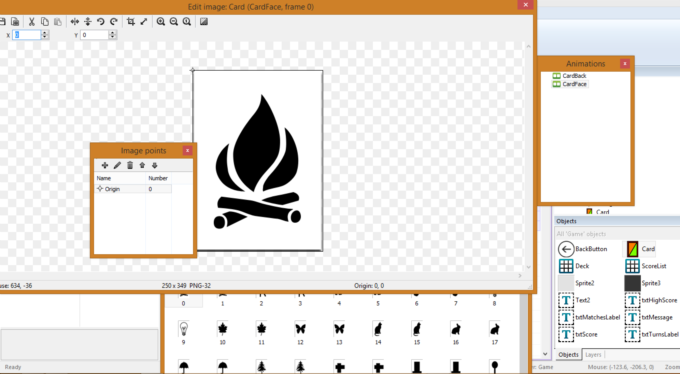Select the Origin image point row
This screenshot has width=680, height=374.
133,189
